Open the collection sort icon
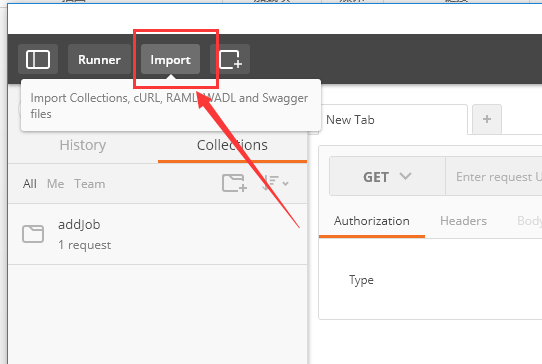 (270, 183)
